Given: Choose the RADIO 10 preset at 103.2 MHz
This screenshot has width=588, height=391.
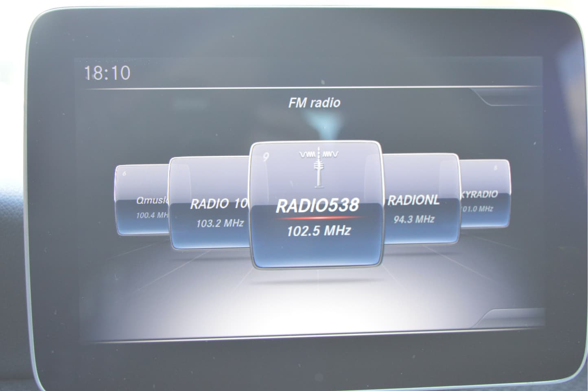Looking at the screenshot, I should [210, 202].
